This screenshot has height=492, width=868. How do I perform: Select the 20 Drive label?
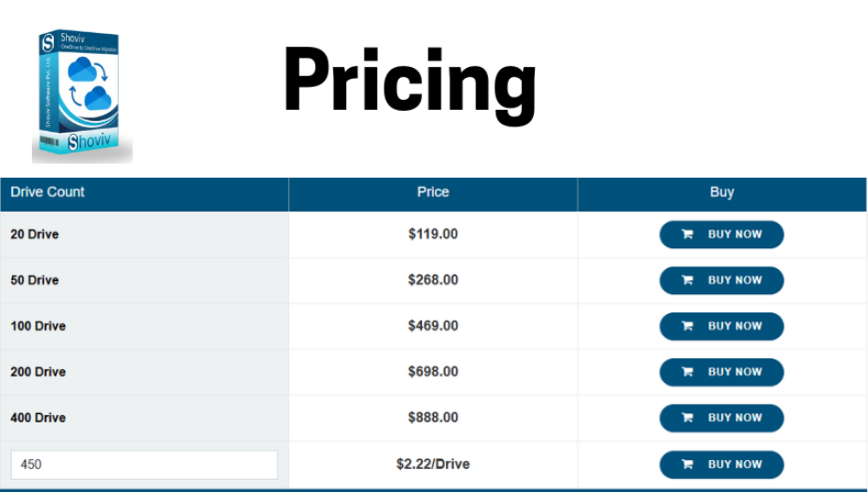pos(35,235)
